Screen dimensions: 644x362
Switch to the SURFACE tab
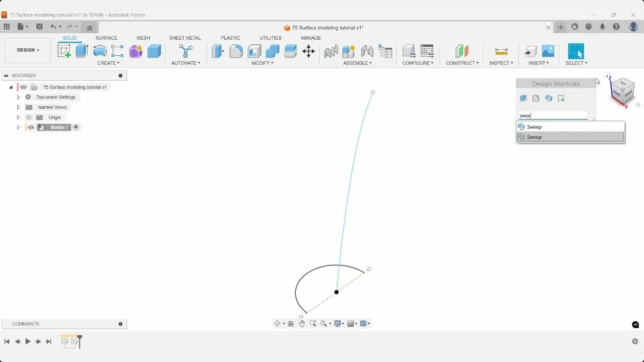pos(106,38)
